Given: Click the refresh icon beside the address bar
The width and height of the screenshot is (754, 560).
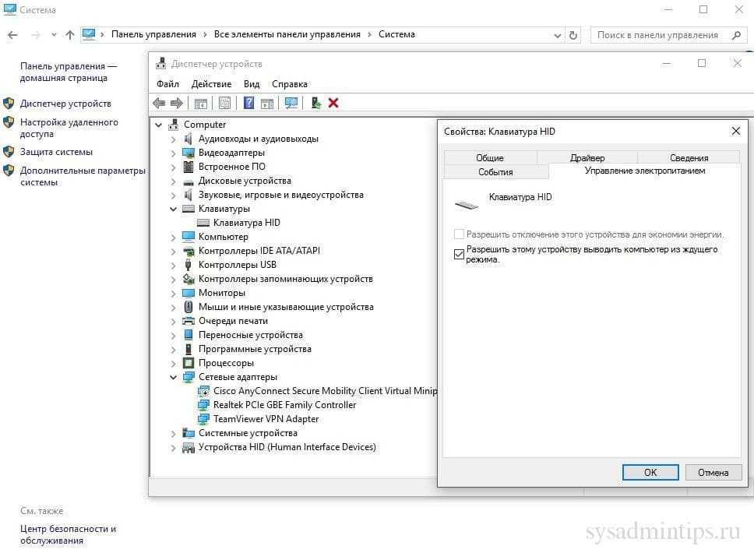Looking at the screenshot, I should click(x=574, y=35).
